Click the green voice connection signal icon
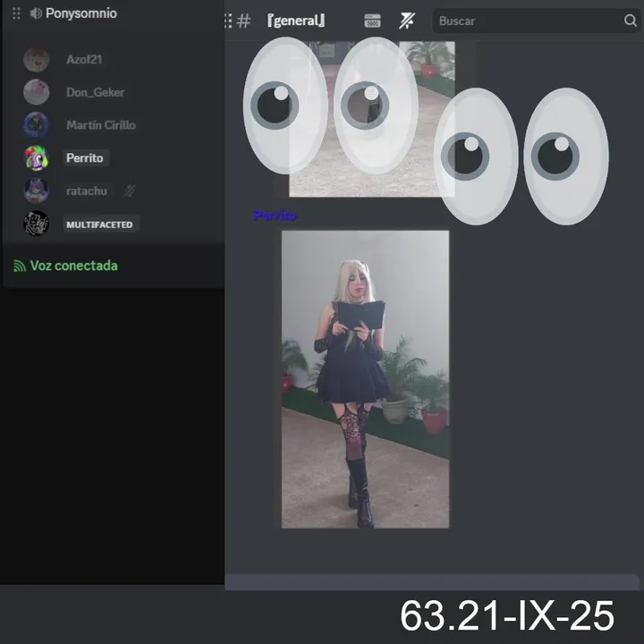Viewport: 644px width, 644px height. 20,267
